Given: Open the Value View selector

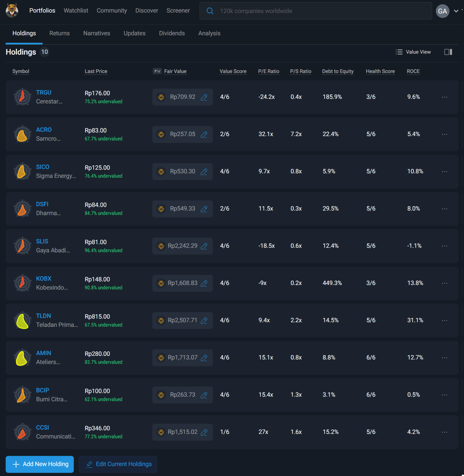Looking at the screenshot, I should (413, 52).
